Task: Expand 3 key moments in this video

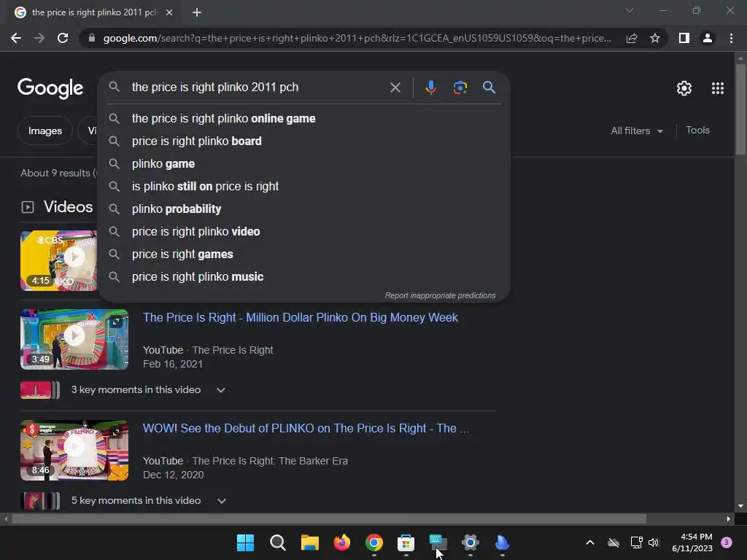Action: 220,390
